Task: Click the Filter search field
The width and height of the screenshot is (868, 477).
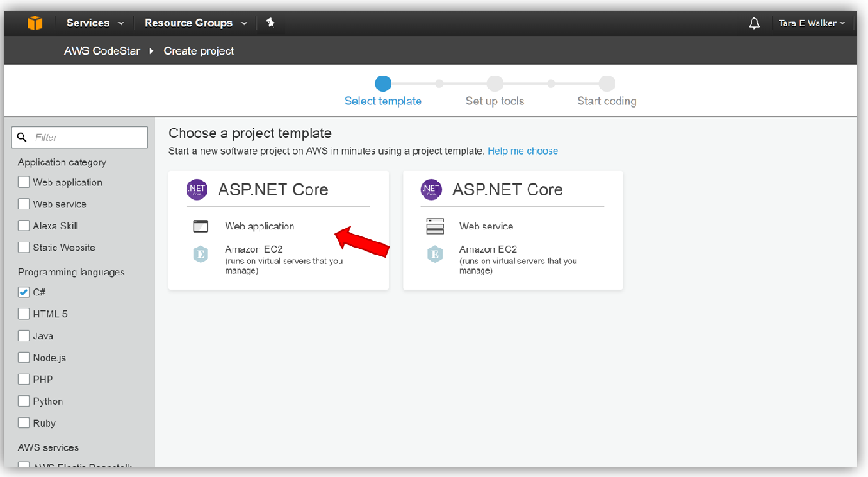Action: [87, 137]
